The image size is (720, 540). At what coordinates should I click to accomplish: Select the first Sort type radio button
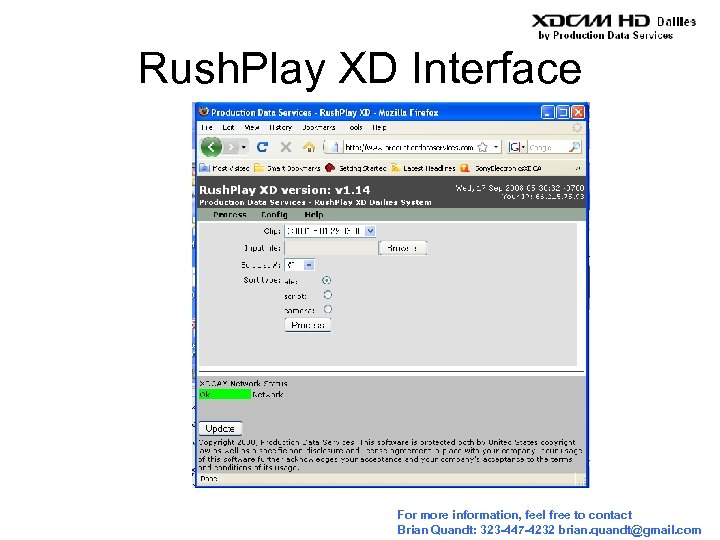326,280
